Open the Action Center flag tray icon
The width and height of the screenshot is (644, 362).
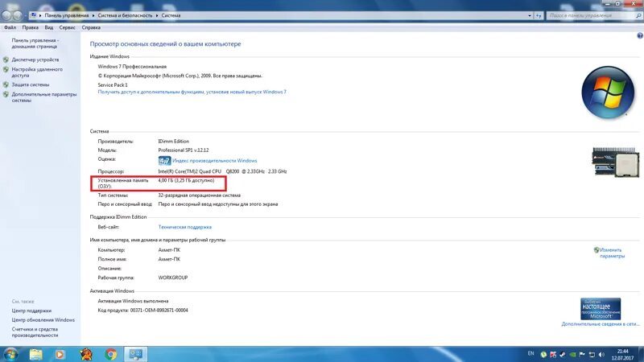pos(582,354)
